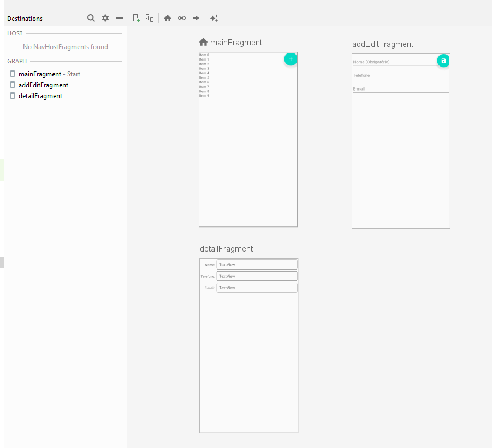The height and width of the screenshot is (448, 492).
Task: Click the home icon beside the mainFragment label
Action: [x=204, y=42]
